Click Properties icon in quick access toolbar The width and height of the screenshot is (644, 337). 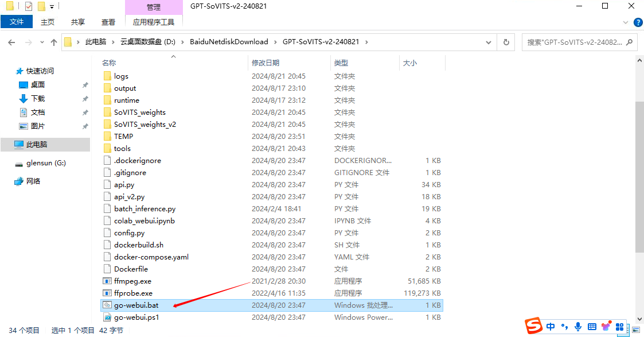coord(29,6)
